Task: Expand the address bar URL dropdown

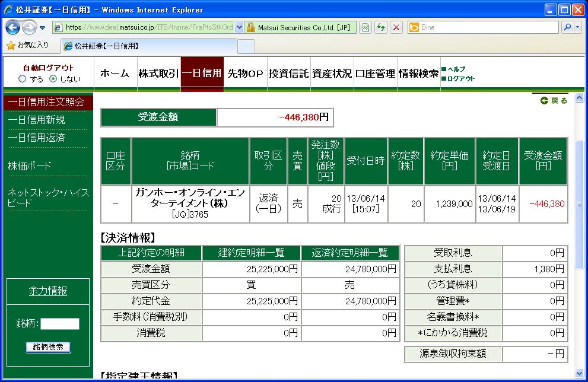Action: tap(239, 27)
